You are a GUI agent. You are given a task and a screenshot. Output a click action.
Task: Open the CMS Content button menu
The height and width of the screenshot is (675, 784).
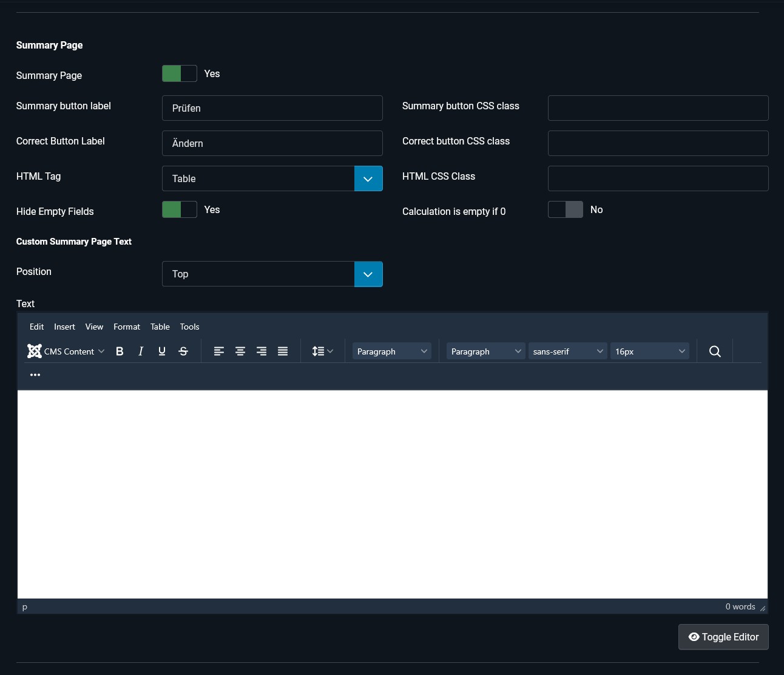[66, 351]
